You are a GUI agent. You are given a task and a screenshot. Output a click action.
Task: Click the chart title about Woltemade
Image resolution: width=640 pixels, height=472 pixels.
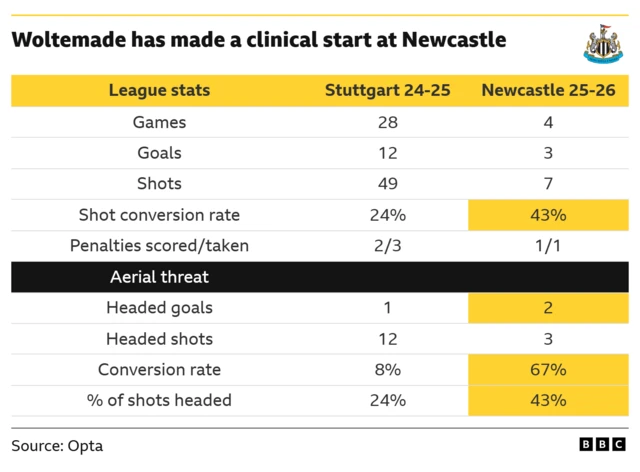click(259, 40)
